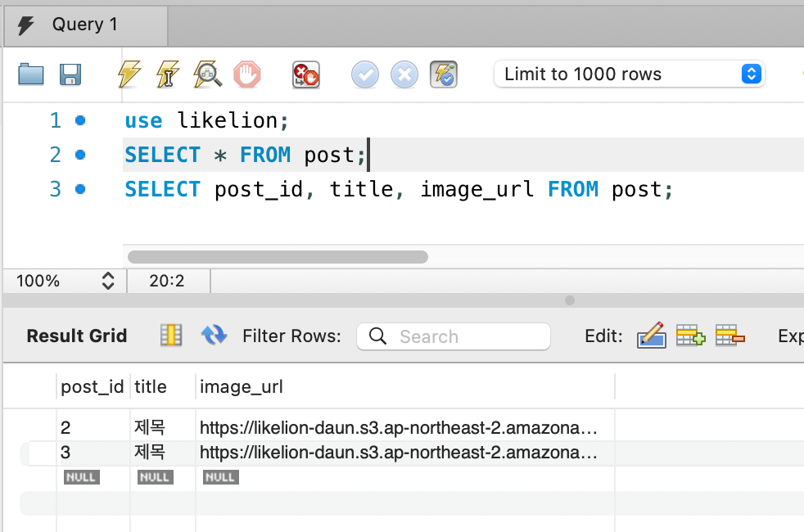Image resolution: width=804 pixels, height=532 pixels.
Task: Insert new row with plus table icon
Action: coord(691,336)
